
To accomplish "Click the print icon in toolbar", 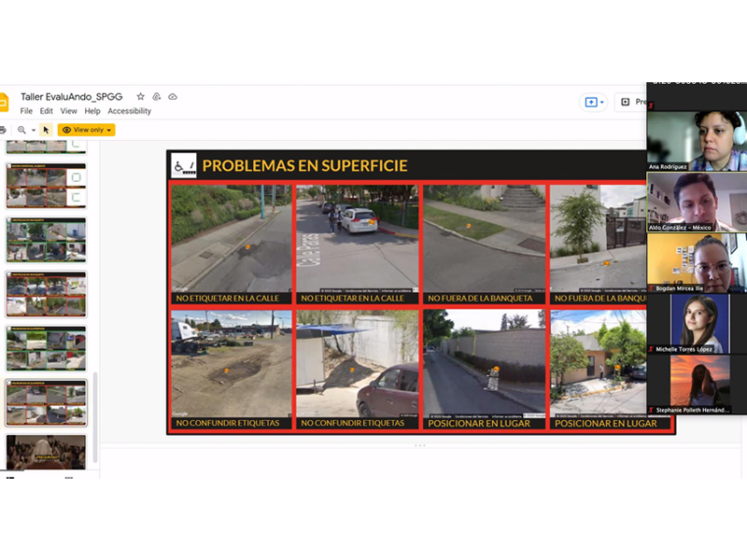I will 3,130.
